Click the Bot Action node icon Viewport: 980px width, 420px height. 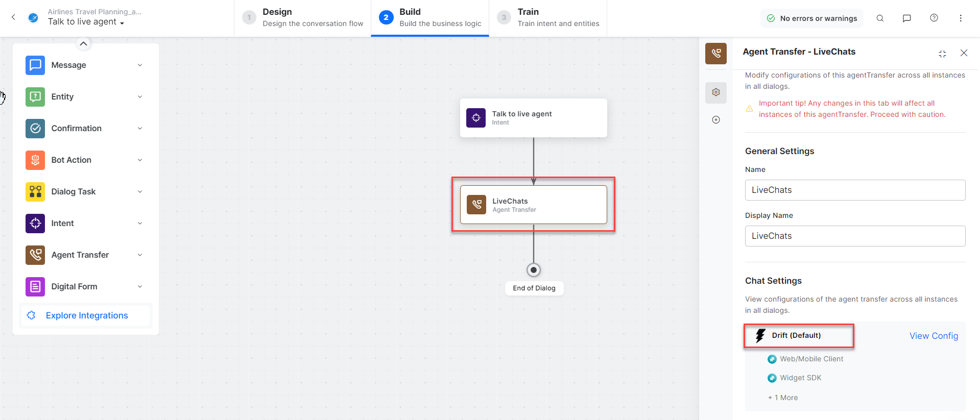click(35, 160)
